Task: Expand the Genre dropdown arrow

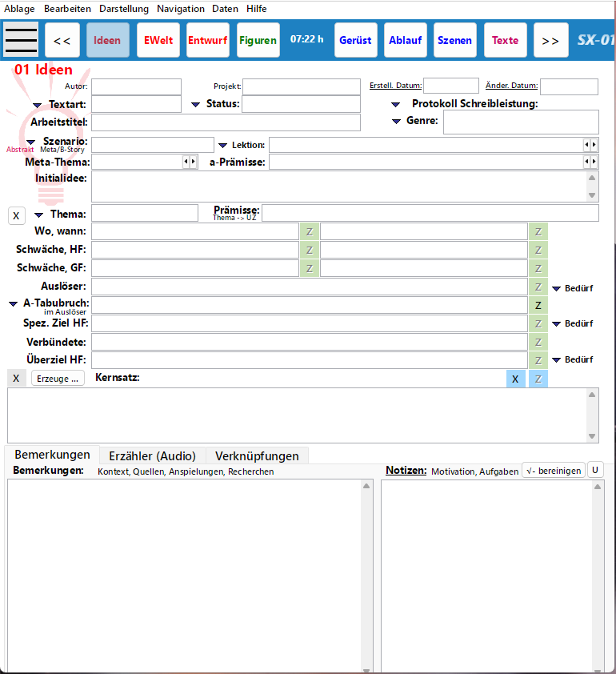Action: pyautogui.click(x=396, y=122)
